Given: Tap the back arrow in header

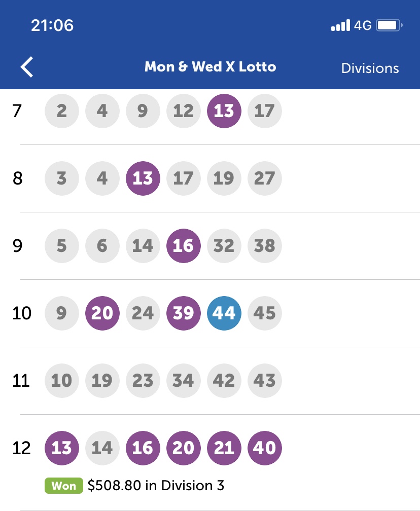Looking at the screenshot, I should tap(27, 67).
